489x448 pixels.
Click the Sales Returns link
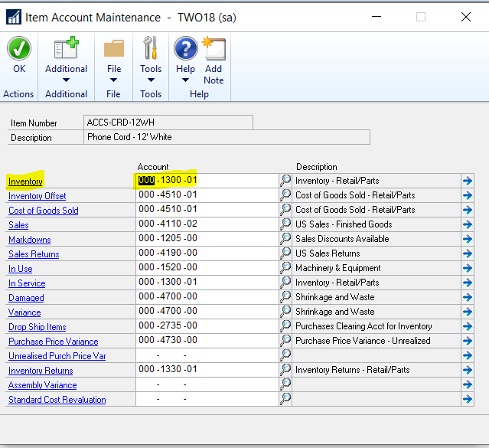34,254
